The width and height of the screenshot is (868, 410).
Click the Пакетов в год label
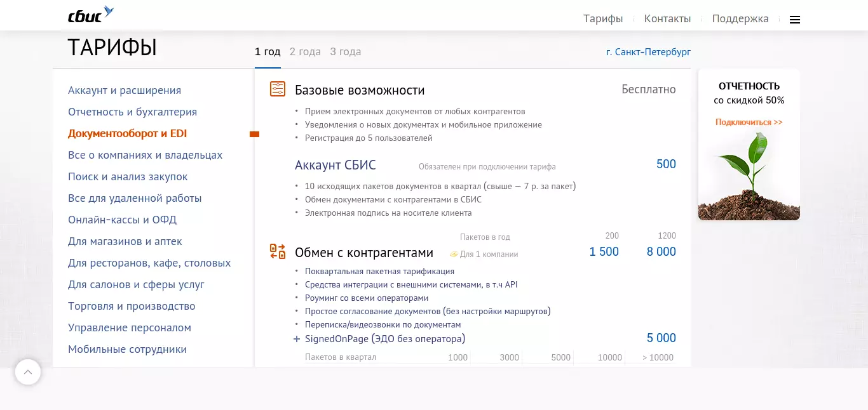click(485, 237)
